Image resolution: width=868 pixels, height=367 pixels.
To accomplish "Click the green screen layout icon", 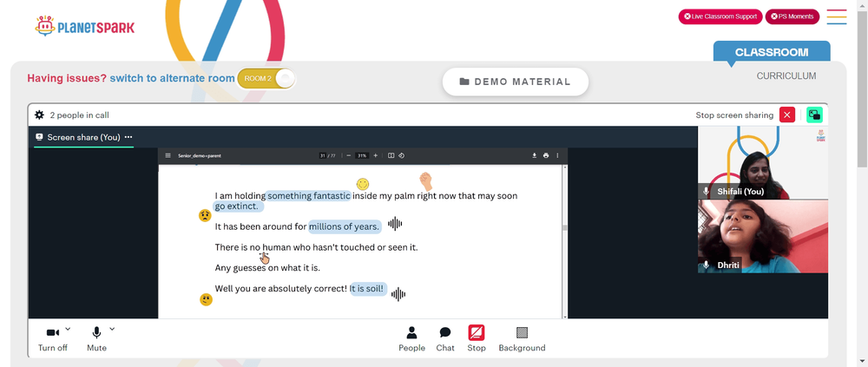I will (814, 115).
